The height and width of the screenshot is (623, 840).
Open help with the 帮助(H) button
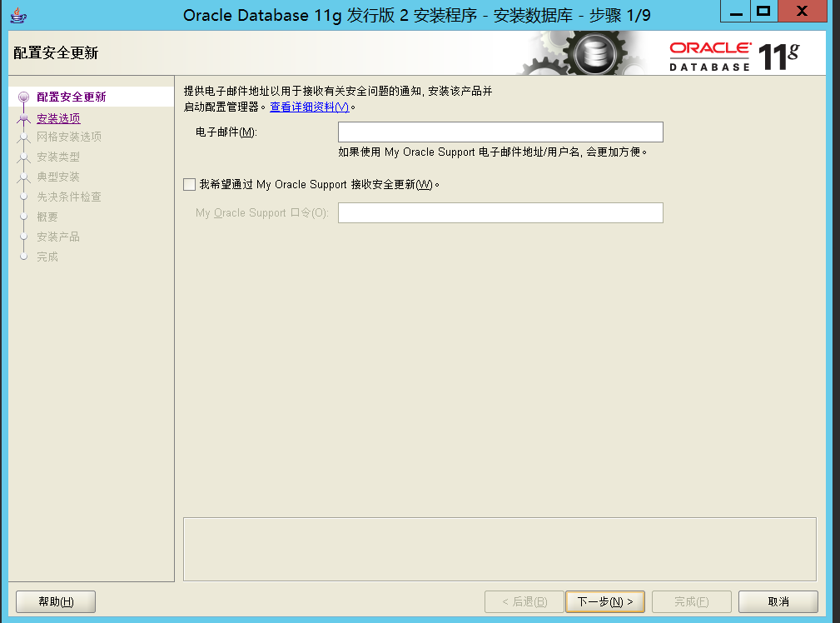click(x=56, y=601)
